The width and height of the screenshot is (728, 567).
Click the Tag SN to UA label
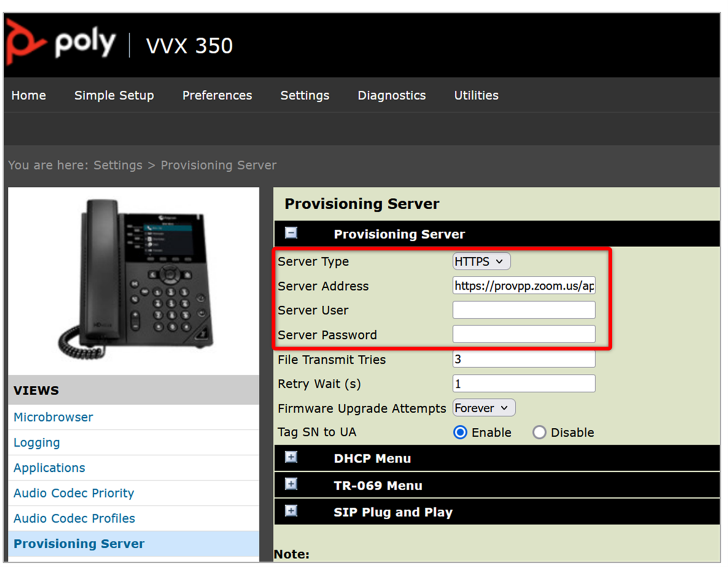click(317, 432)
